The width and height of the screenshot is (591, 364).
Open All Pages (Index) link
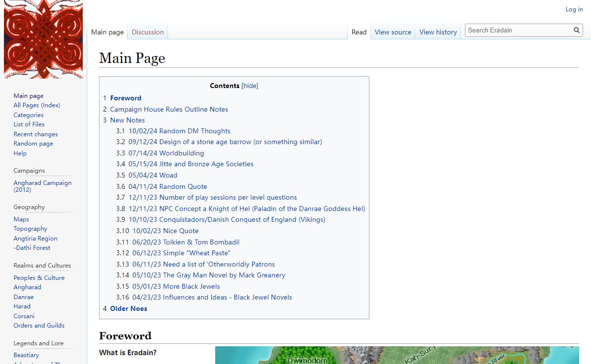[37, 105]
